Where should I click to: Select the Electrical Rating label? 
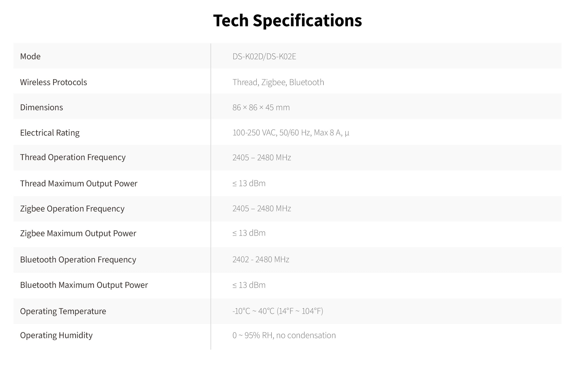click(x=50, y=132)
